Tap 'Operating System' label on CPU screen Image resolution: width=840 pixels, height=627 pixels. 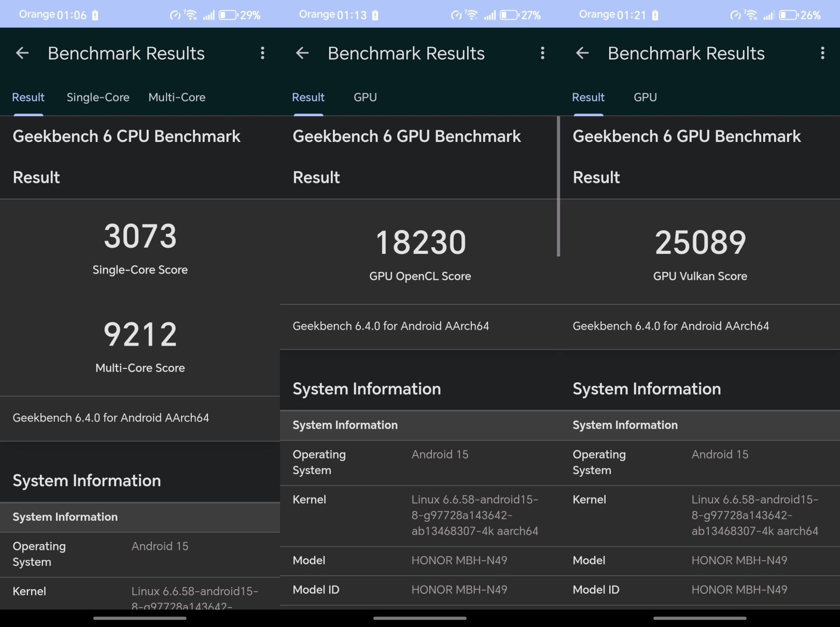click(39, 554)
